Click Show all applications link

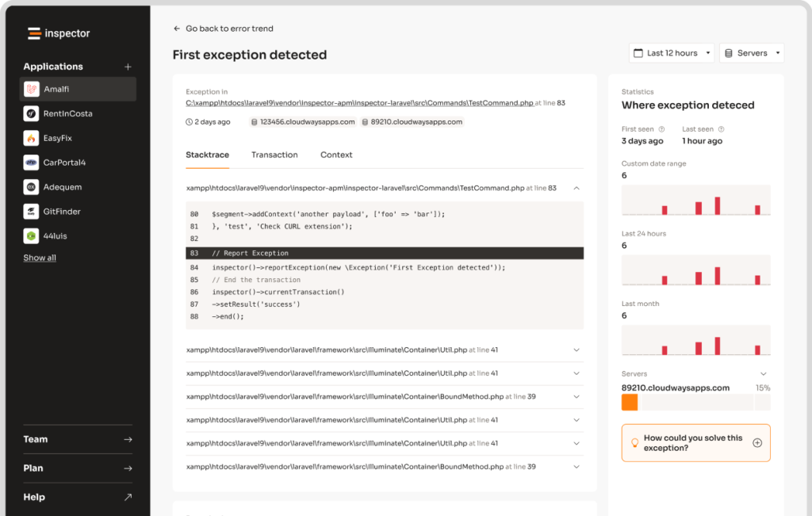point(40,258)
